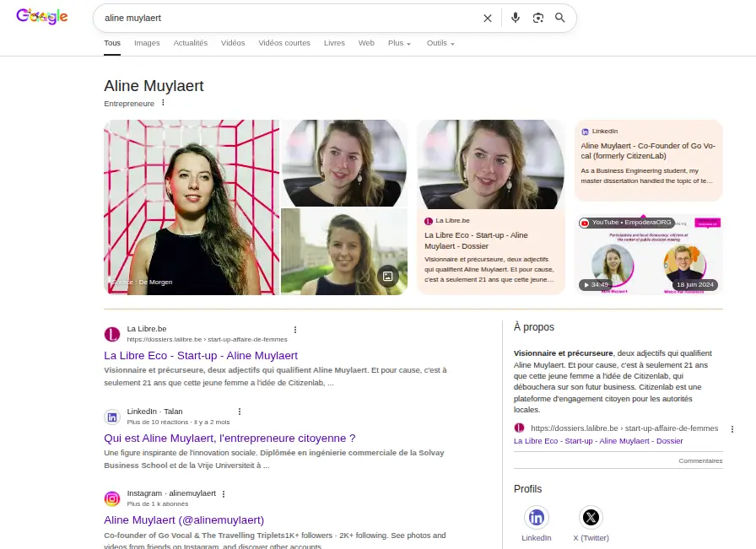756x549 pixels.
Task: Open the large De Morgen portrait photo
Action: click(x=191, y=207)
